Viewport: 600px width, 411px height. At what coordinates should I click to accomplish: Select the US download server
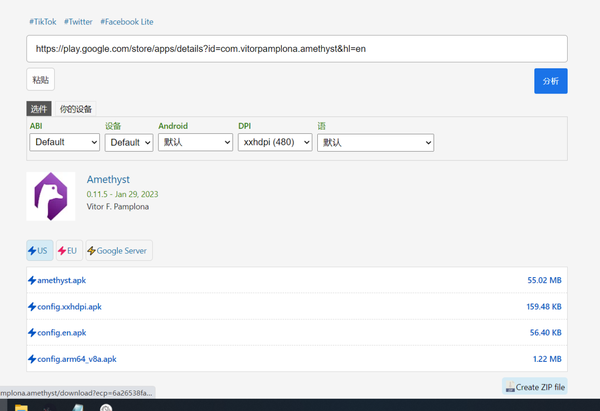click(38, 251)
